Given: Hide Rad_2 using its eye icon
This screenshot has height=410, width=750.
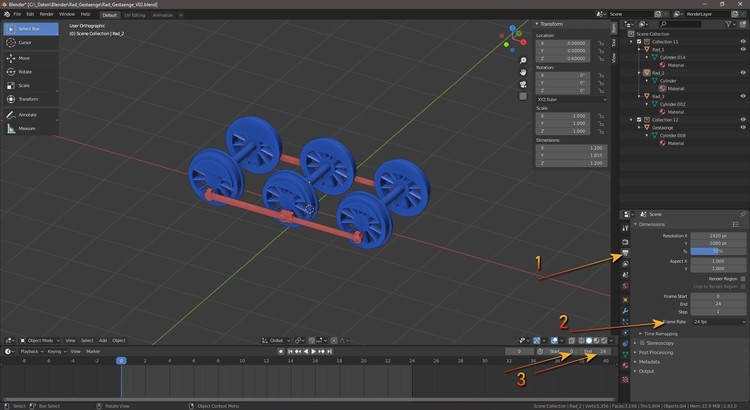Looking at the screenshot, I should (x=743, y=73).
